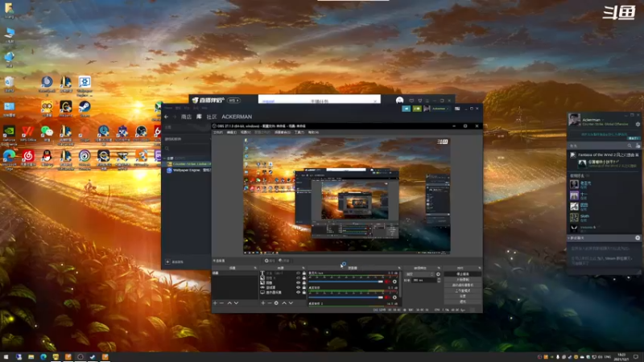Click 停止推流 button in OBS controls
Viewport: 644px width, 362px height.
pos(462,274)
